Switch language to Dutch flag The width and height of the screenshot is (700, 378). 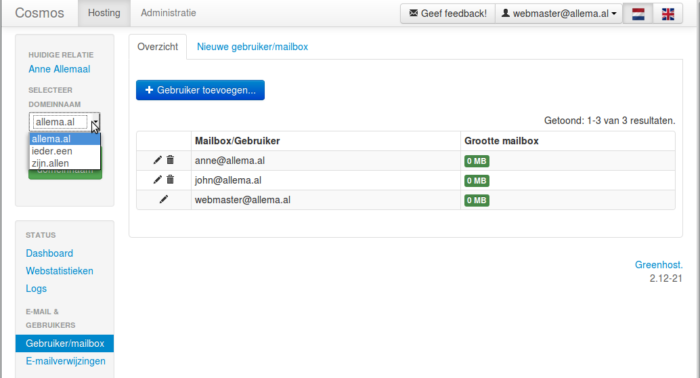(638, 14)
